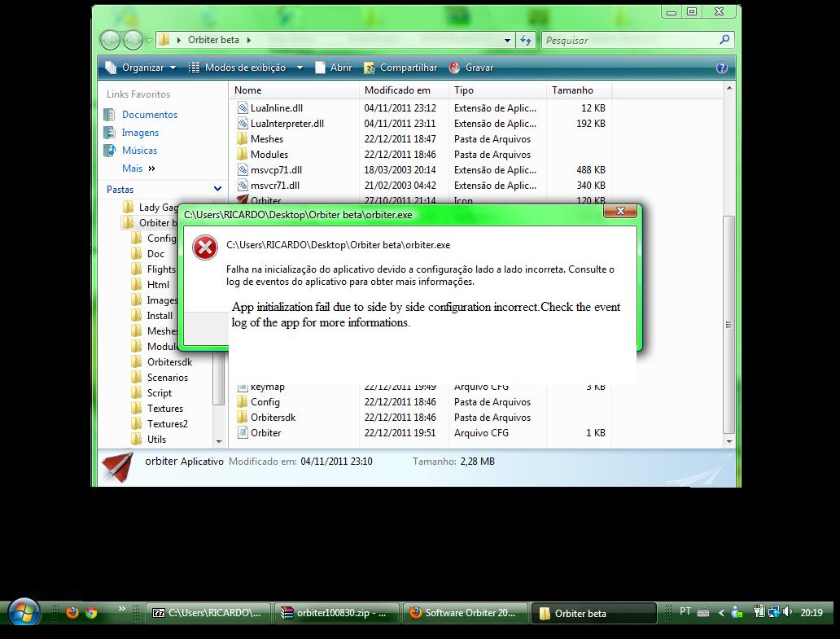Click the arrow after Orbiter beta in breadcrumb

point(248,40)
